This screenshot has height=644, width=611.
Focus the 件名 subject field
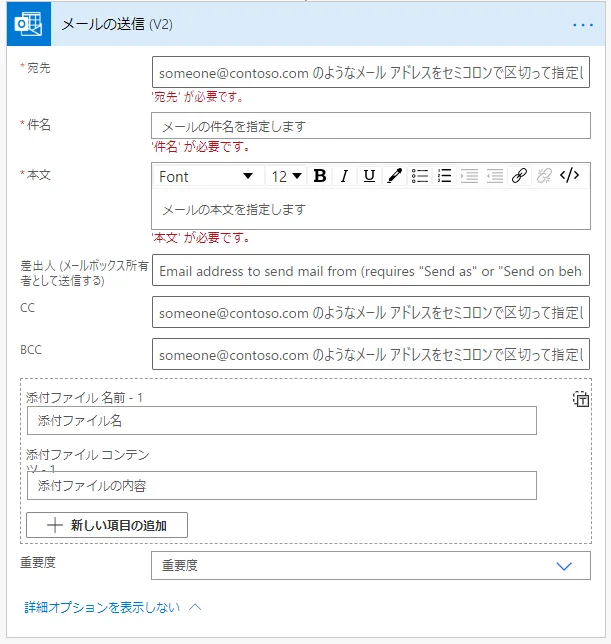(371, 126)
